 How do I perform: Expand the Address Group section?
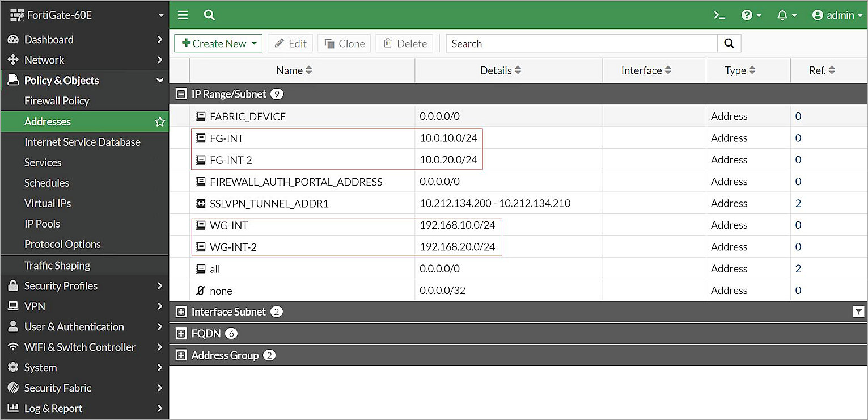click(x=181, y=355)
